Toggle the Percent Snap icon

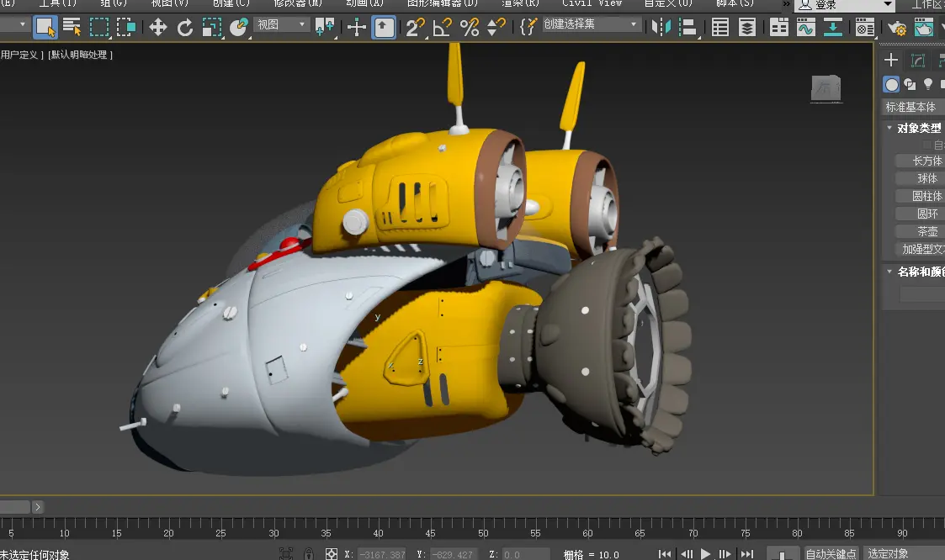[x=470, y=27]
